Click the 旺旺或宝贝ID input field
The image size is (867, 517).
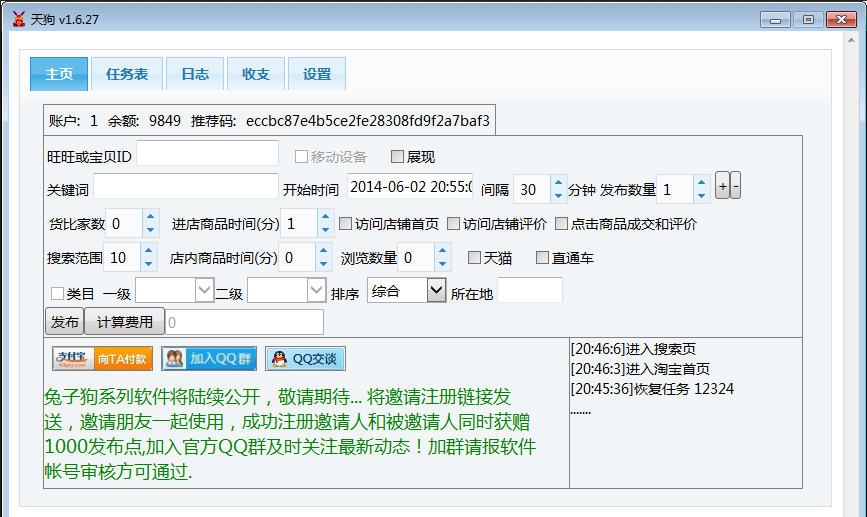[207, 153]
